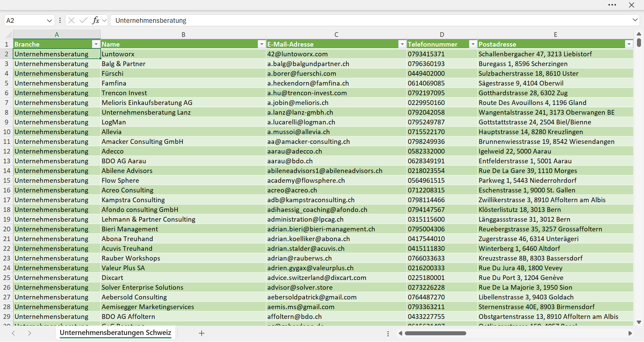The height and width of the screenshot is (342, 644).
Task: Click the horizontal scroll left arrow
Action: [400, 333]
